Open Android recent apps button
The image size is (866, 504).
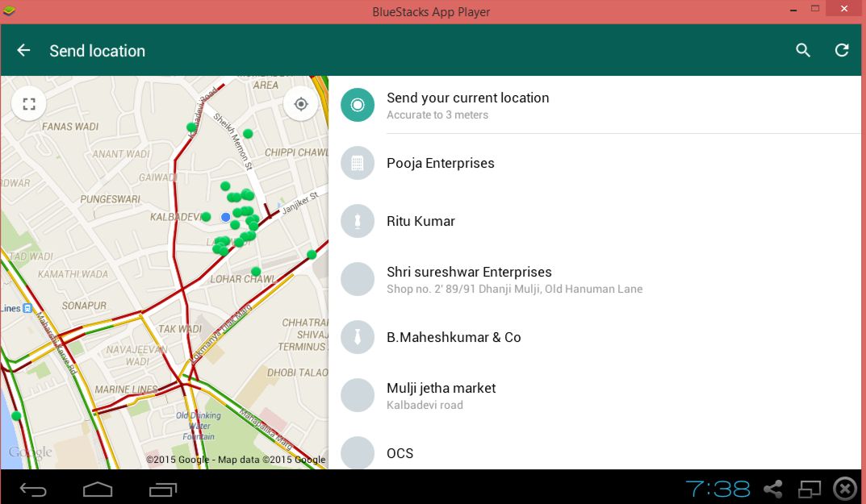[x=163, y=489]
